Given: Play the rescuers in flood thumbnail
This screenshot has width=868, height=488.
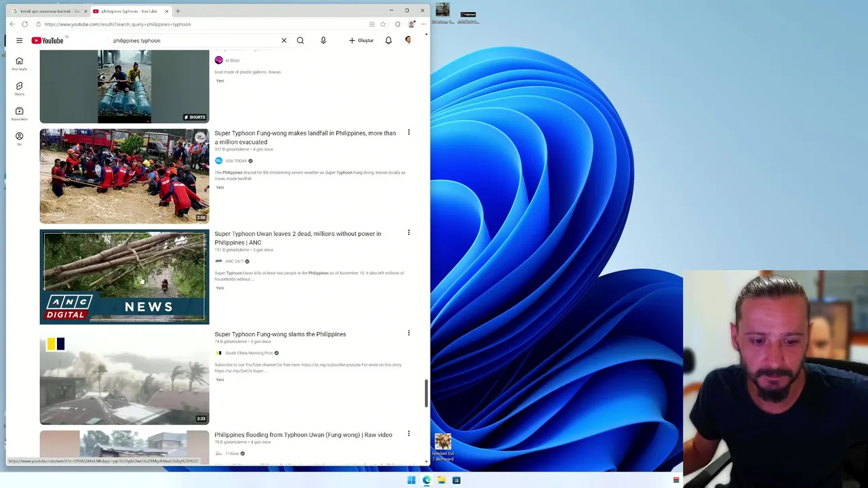Looking at the screenshot, I should pyautogui.click(x=124, y=176).
